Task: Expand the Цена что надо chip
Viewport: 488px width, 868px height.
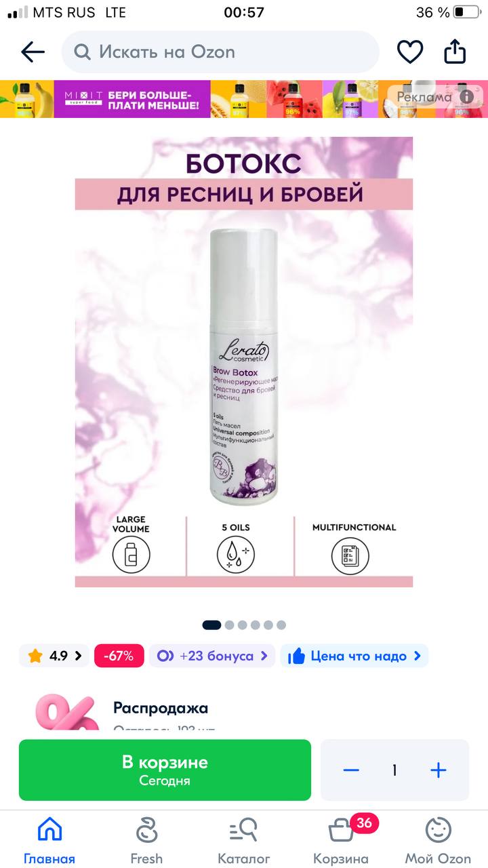Action: tap(354, 656)
